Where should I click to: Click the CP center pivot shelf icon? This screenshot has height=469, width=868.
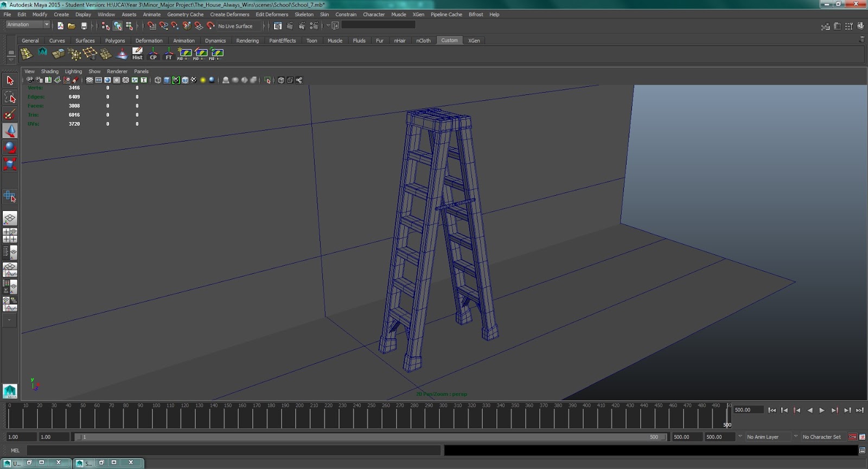pyautogui.click(x=153, y=53)
